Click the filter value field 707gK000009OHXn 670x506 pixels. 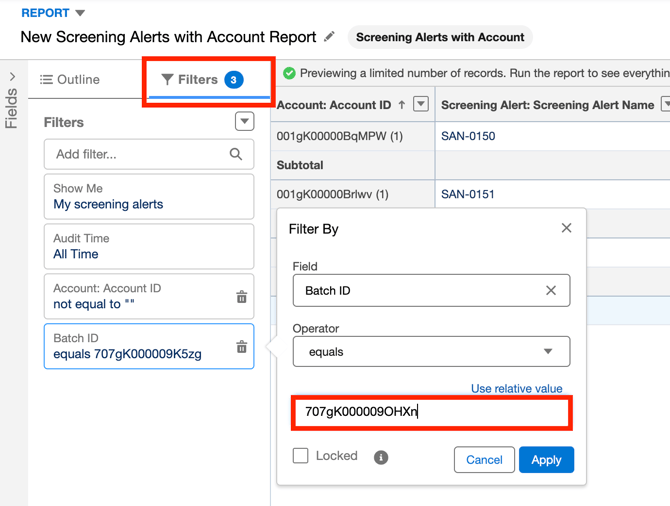pos(432,412)
